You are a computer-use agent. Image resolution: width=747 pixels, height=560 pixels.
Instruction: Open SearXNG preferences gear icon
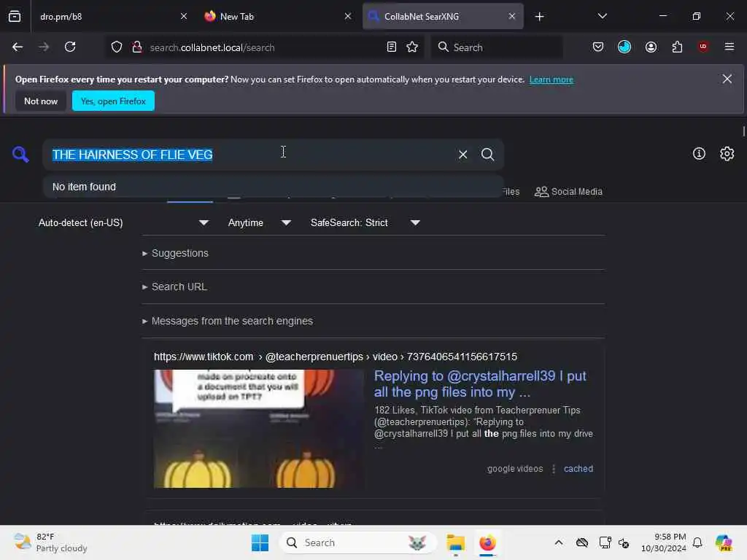[x=727, y=154]
